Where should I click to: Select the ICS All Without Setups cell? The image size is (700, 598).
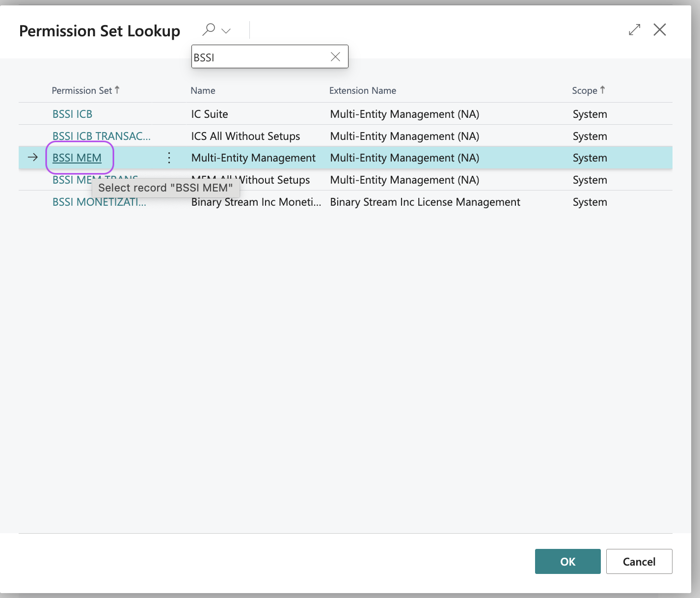coord(245,136)
